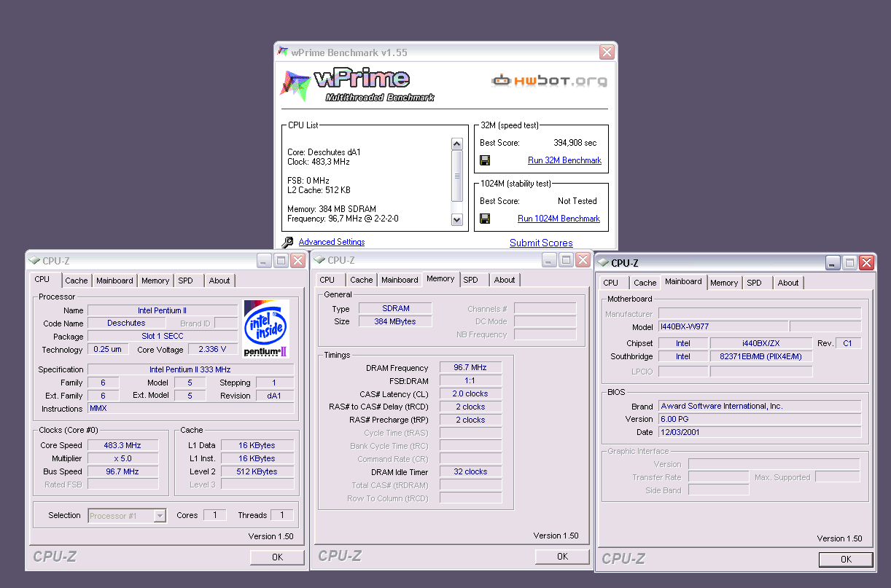Image resolution: width=891 pixels, height=588 pixels.
Task: Click the middle CPU-Z window title icon
Action: pos(319,260)
